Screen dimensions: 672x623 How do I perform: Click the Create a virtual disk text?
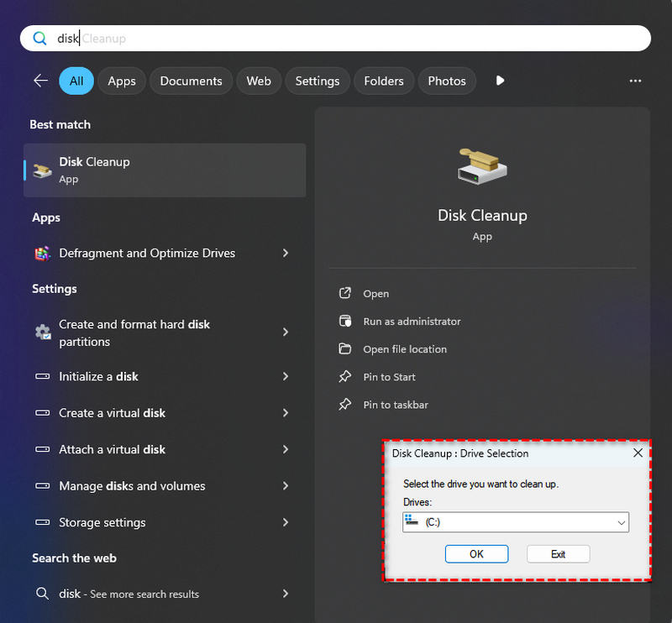112,412
